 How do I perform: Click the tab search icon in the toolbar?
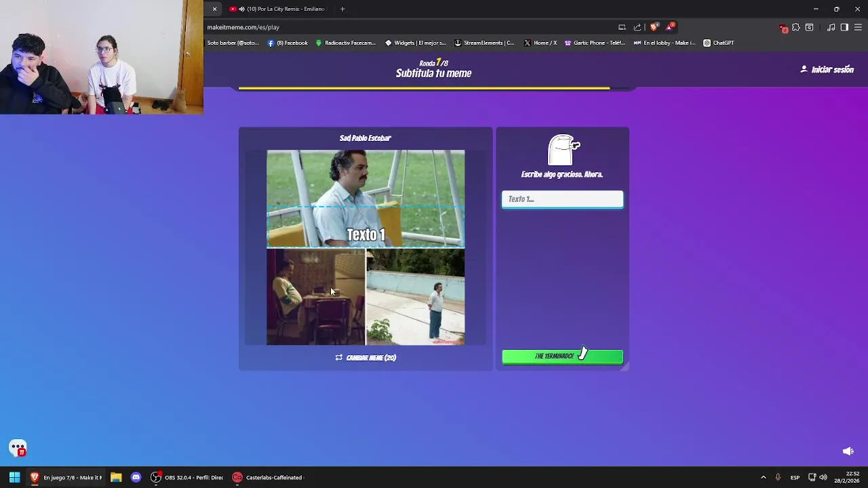tap(809, 27)
